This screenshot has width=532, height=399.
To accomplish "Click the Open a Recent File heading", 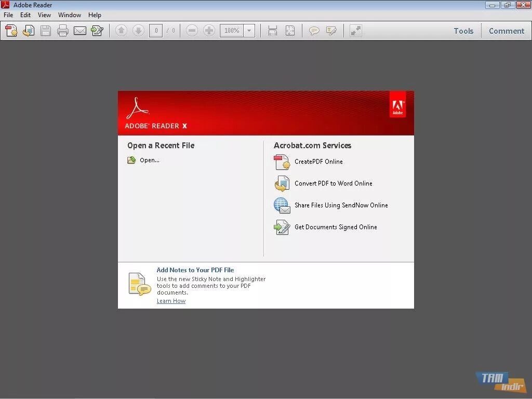I will (x=161, y=145).
